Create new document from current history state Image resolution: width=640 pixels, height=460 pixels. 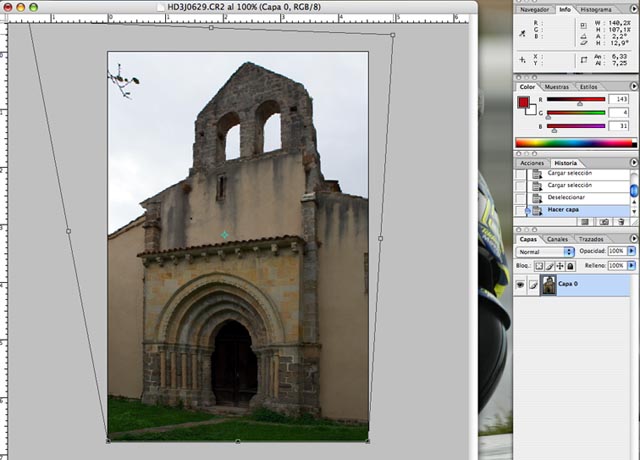pyautogui.click(x=585, y=222)
